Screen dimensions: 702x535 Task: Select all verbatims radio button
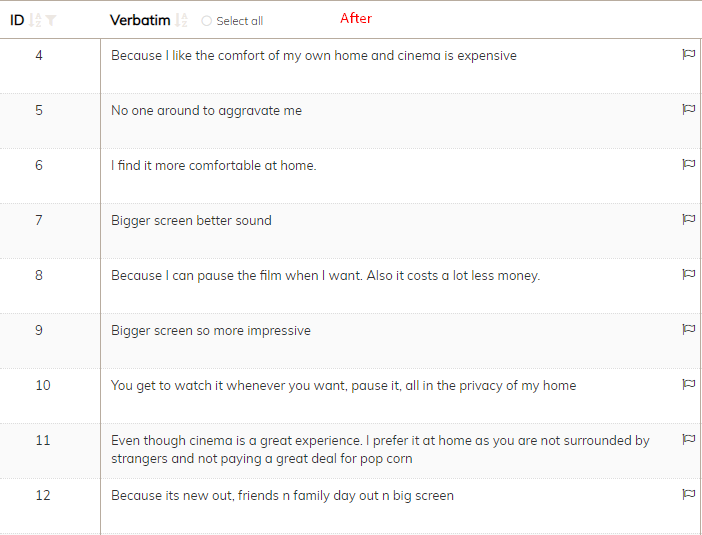206,21
